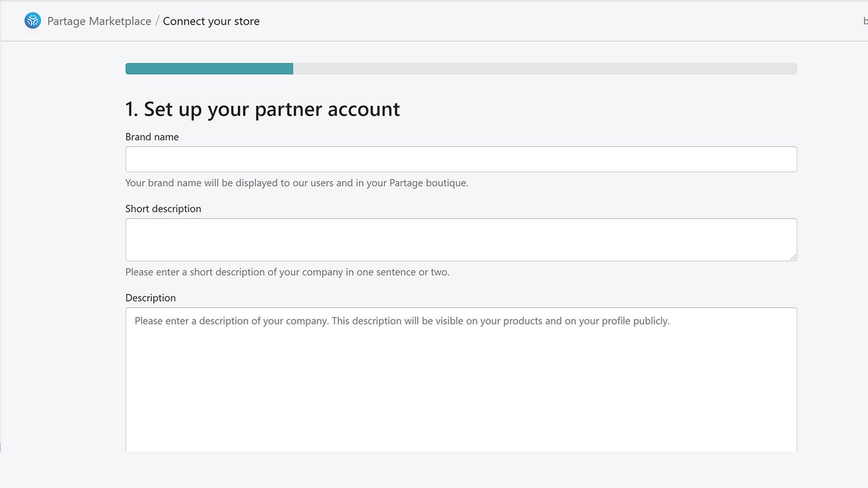The height and width of the screenshot is (488, 868).
Task: Click the truncated text in the top-right corner
Action: click(x=865, y=21)
